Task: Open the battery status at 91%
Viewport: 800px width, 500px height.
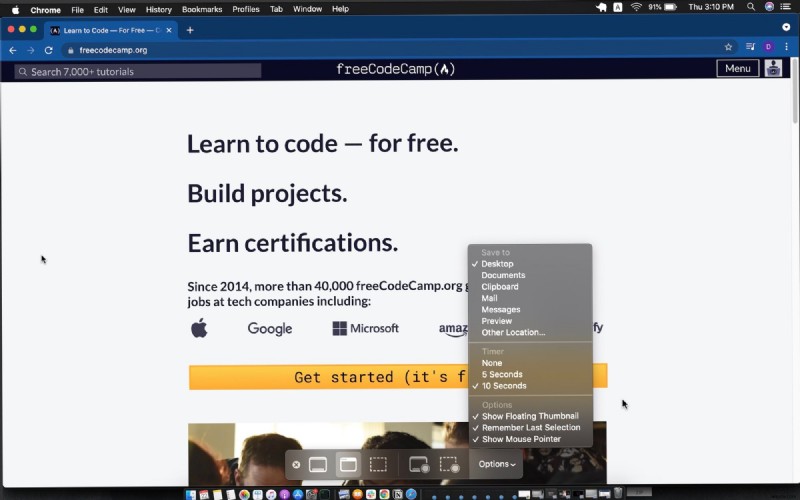Action: coord(662,7)
